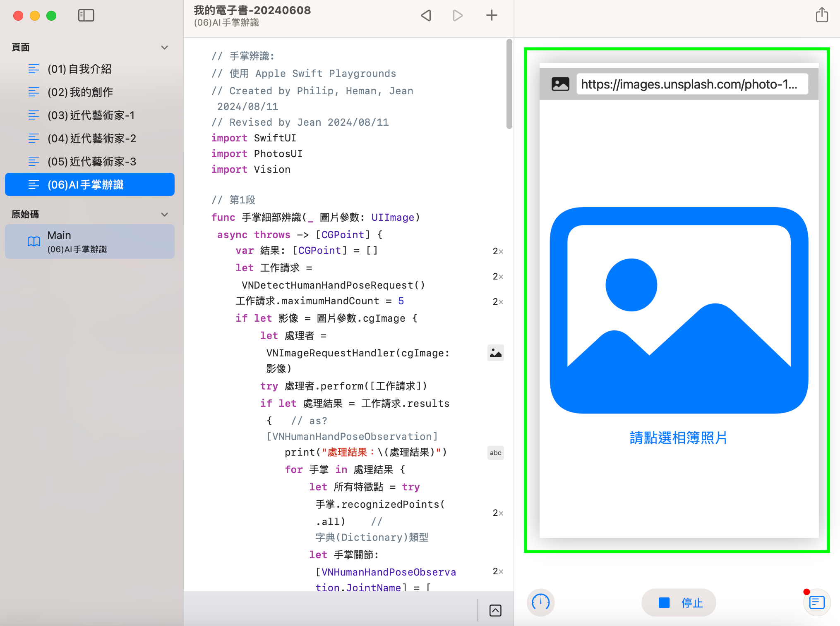Click the code editor vertical scrollbar
The width and height of the screenshot is (840, 626).
pos(509,84)
